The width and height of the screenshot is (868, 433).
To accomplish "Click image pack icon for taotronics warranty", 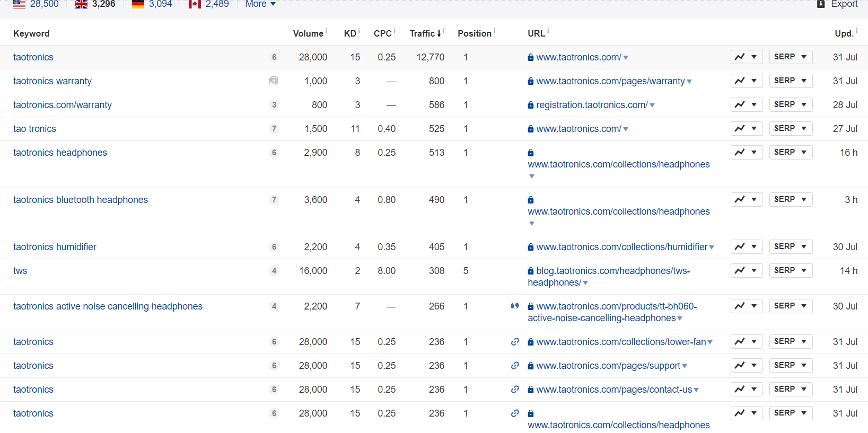I will pos(274,81).
